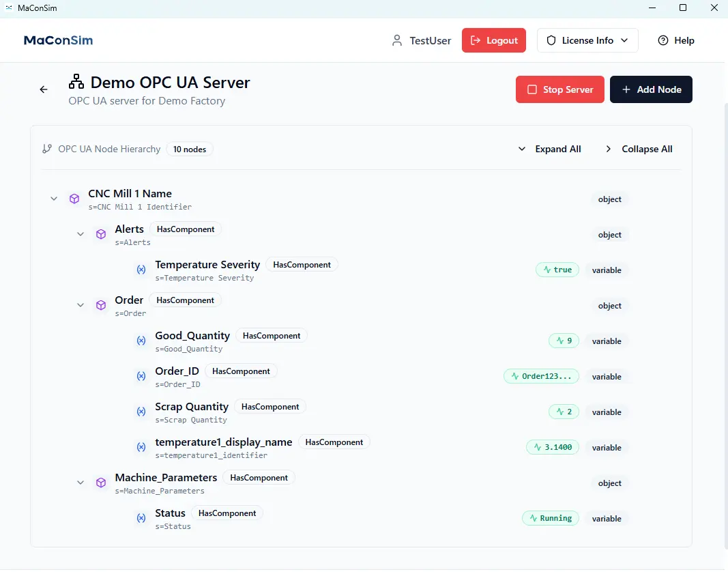Select the Order_ID row label
Image resolution: width=728 pixels, height=572 pixels.
click(177, 371)
